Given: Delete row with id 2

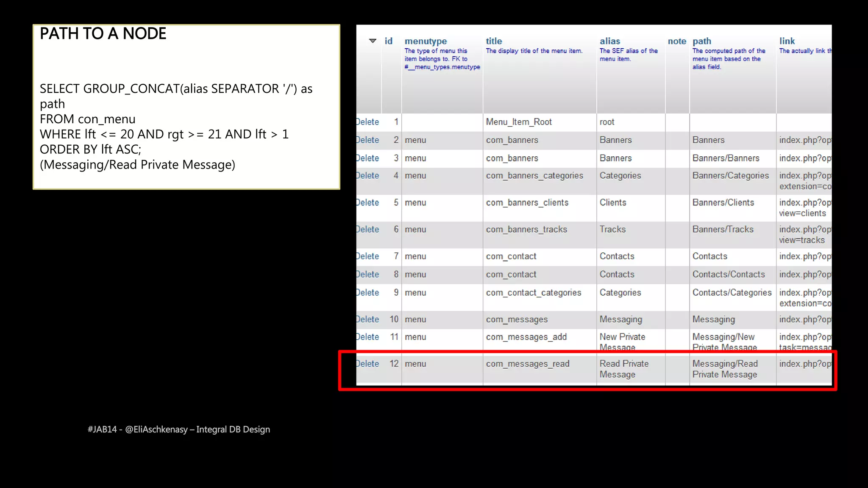Looking at the screenshot, I should coord(367,140).
